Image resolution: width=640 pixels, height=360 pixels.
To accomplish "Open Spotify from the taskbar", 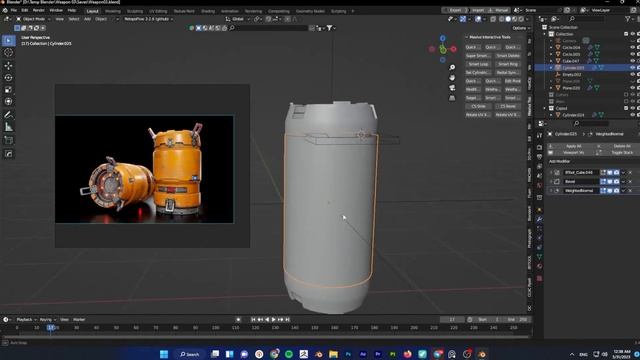I will click(289, 354).
